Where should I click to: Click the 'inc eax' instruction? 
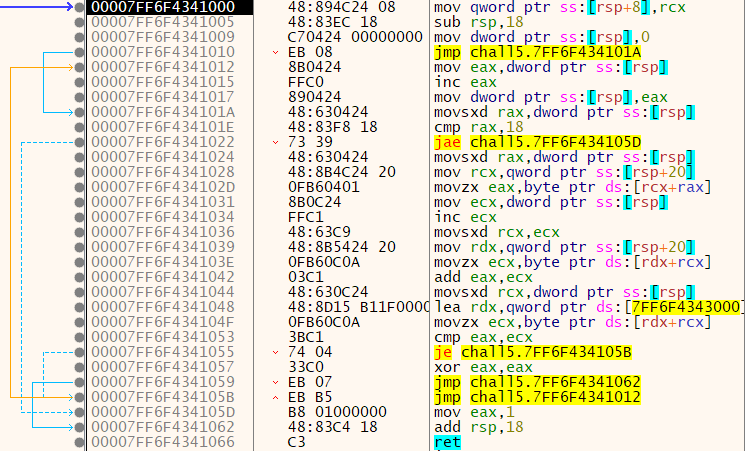click(x=465, y=82)
